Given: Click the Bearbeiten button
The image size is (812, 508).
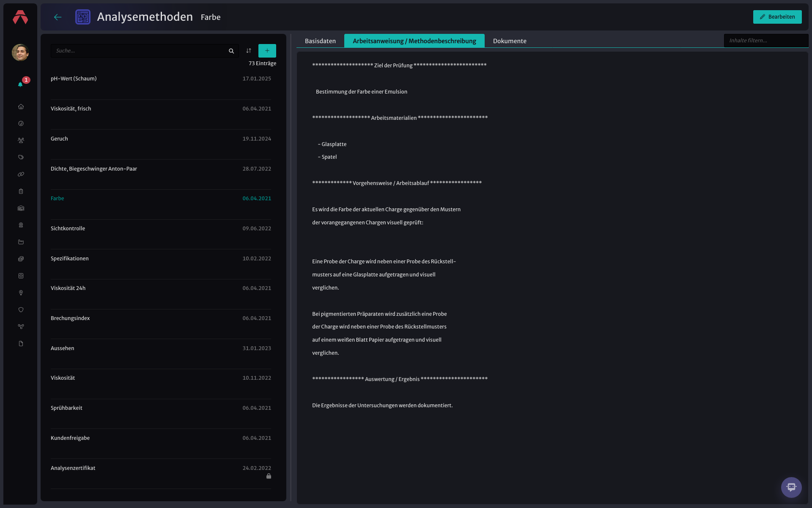Looking at the screenshot, I should point(777,17).
